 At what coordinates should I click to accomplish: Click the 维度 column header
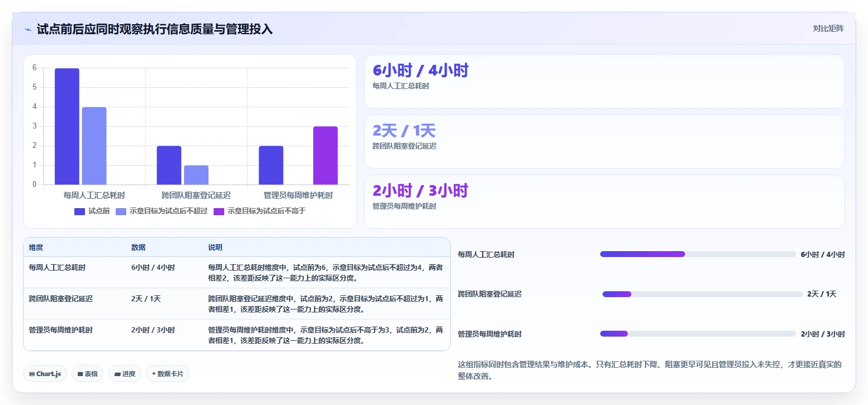click(x=36, y=248)
